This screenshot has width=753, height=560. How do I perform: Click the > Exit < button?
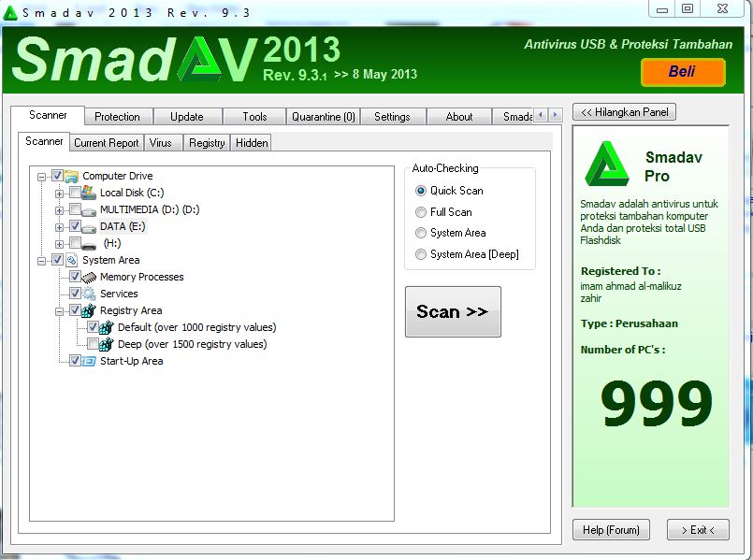(698, 530)
